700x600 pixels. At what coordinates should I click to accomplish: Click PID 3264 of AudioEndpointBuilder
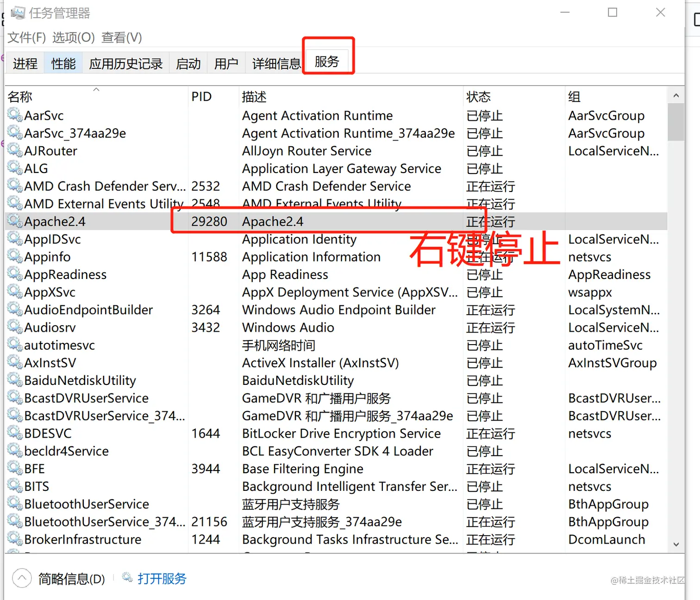point(206,310)
